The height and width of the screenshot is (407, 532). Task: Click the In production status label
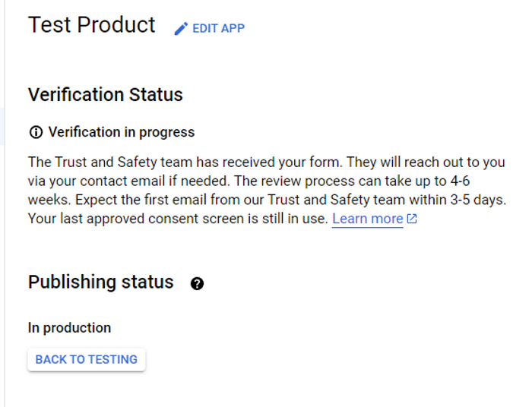click(70, 328)
